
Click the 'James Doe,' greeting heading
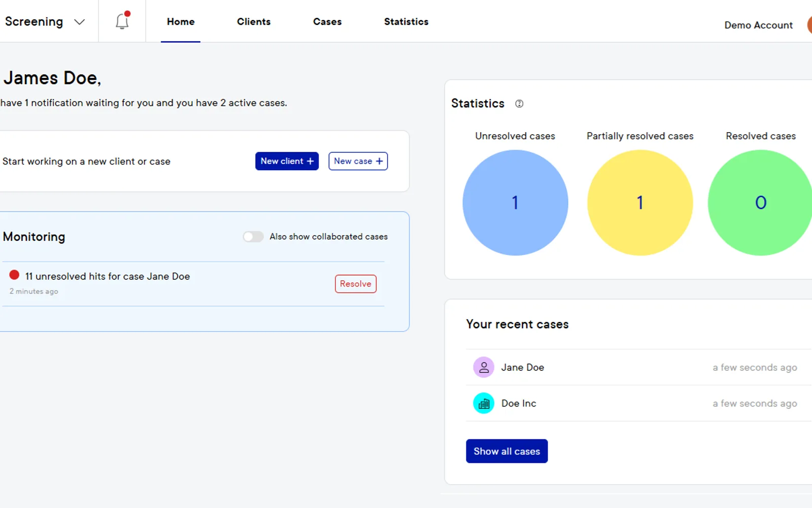pos(52,78)
